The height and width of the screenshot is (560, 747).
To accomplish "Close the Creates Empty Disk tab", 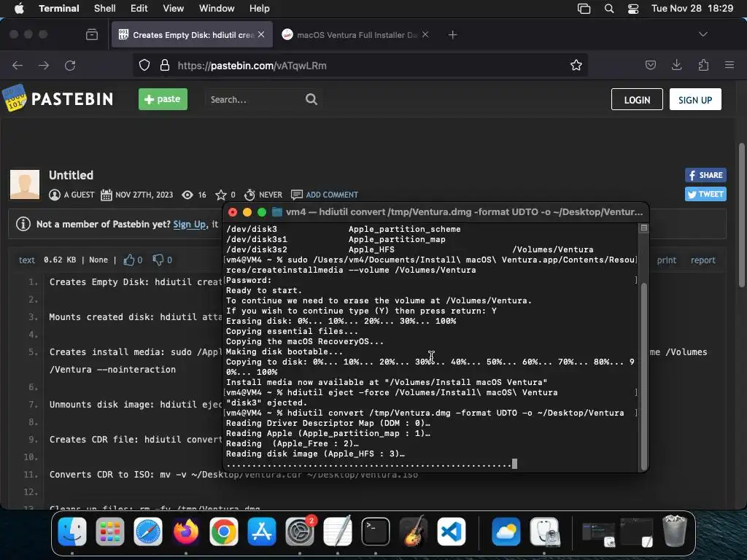I will click(261, 34).
